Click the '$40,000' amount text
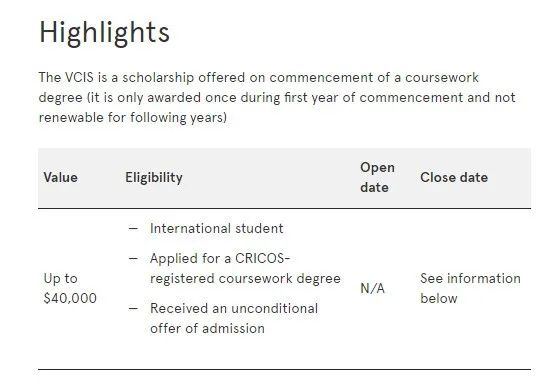The height and width of the screenshot is (391, 549). tap(70, 298)
